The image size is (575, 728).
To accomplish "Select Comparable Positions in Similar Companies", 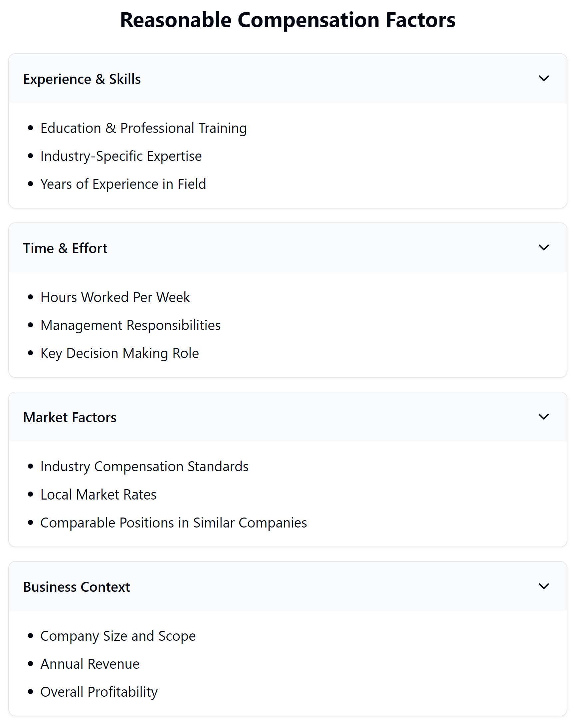I will pos(173,523).
